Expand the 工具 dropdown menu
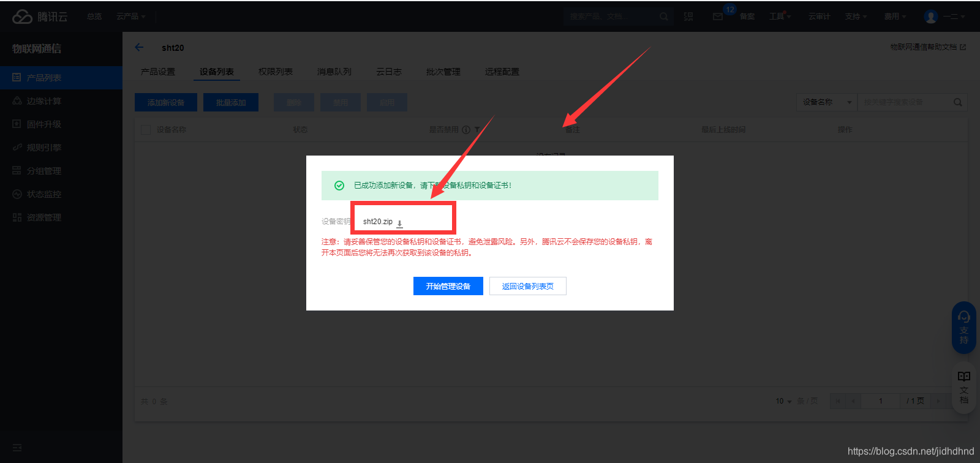Image resolution: width=980 pixels, height=463 pixels. 780,17
